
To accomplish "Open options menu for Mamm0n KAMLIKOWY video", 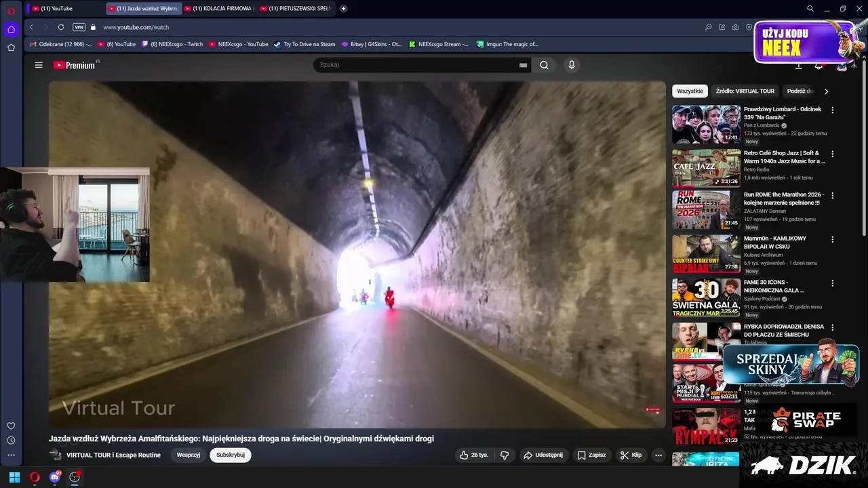I will (833, 239).
